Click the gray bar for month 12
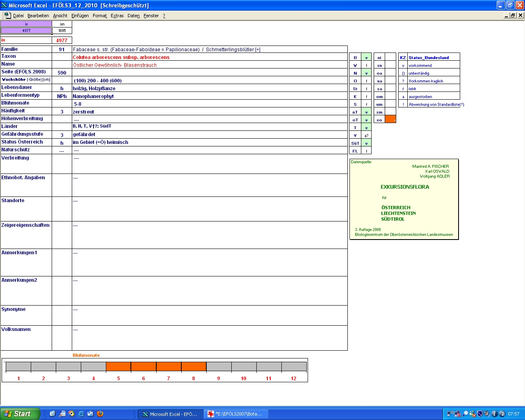 (294, 367)
